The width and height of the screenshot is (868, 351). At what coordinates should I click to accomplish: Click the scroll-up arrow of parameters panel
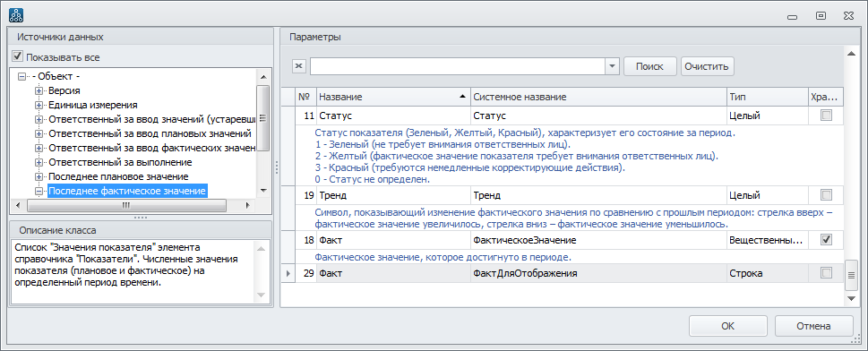[x=852, y=53]
